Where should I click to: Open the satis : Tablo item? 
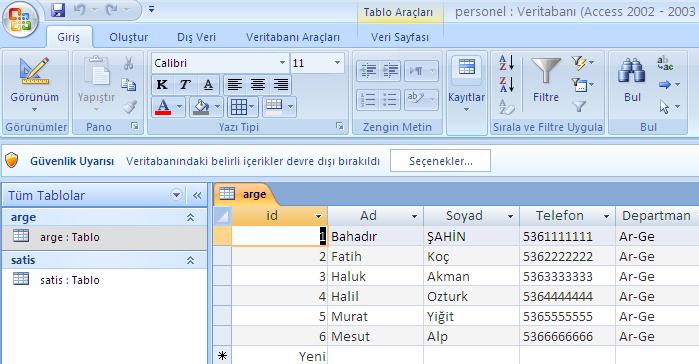click(x=70, y=280)
